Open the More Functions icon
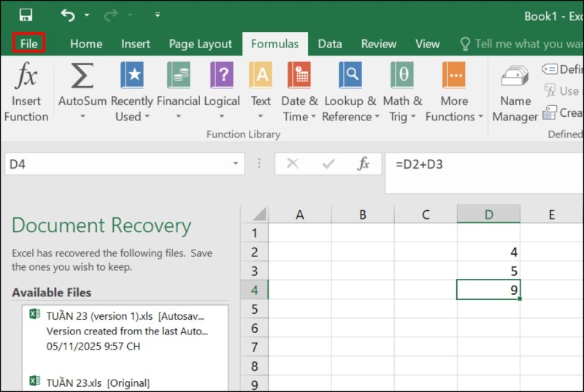The image size is (584, 392). [453, 75]
